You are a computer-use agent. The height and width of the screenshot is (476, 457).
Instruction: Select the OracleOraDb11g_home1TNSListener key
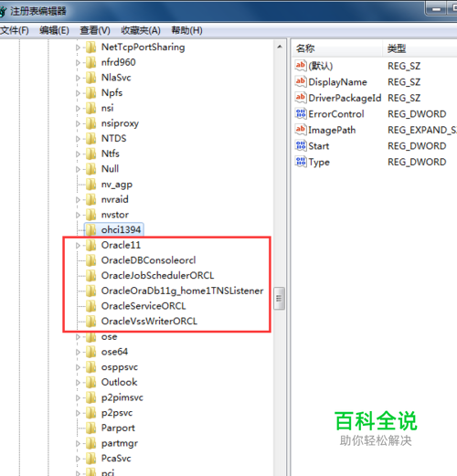click(x=182, y=291)
